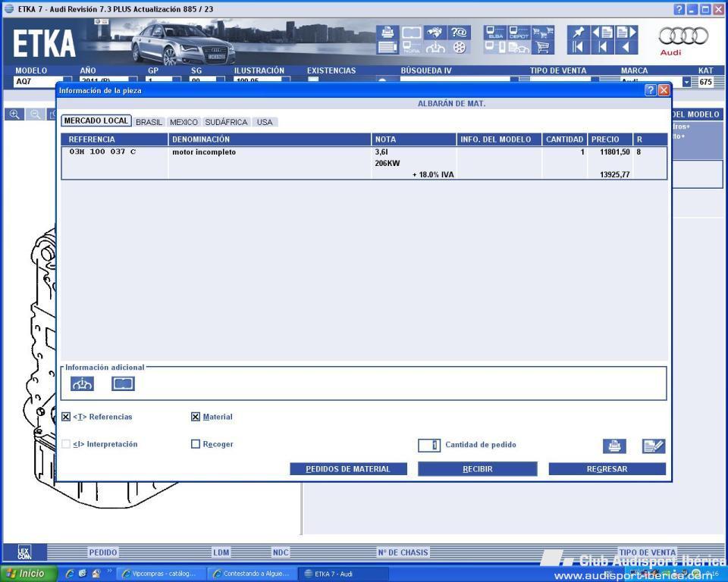
Task: Click the plain left arrow icon
Action: tap(626, 47)
